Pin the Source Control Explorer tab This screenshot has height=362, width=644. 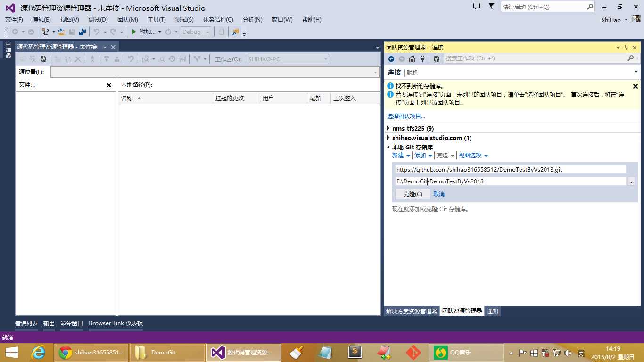105,47
